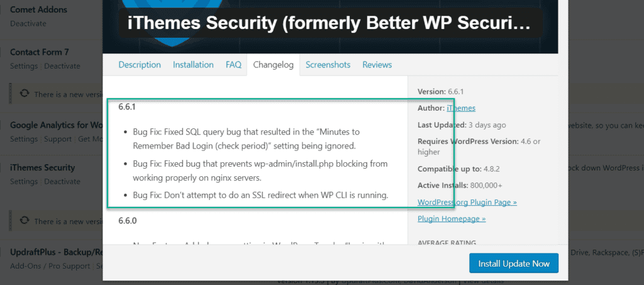View the Screenshots tab
Screen dimensions: 644x285
click(x=328, y=65)
